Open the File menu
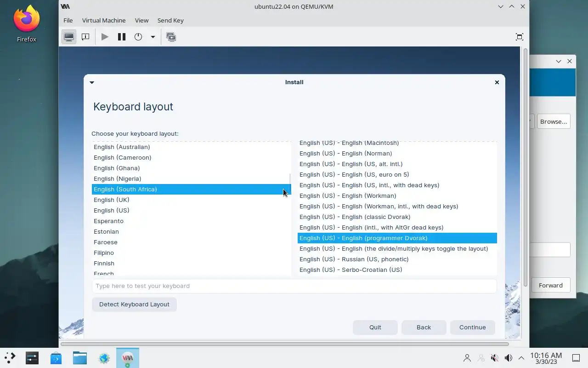 tap(68, 20)
